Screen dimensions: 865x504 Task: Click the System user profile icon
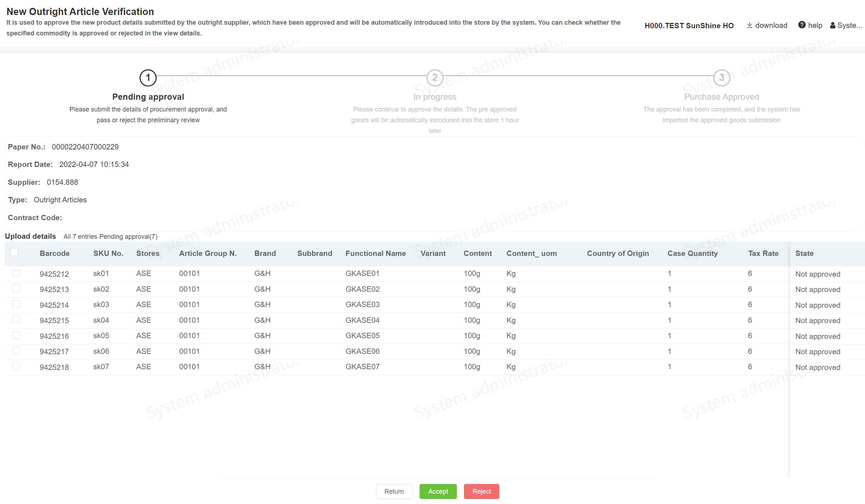click(x=833, y=25)
